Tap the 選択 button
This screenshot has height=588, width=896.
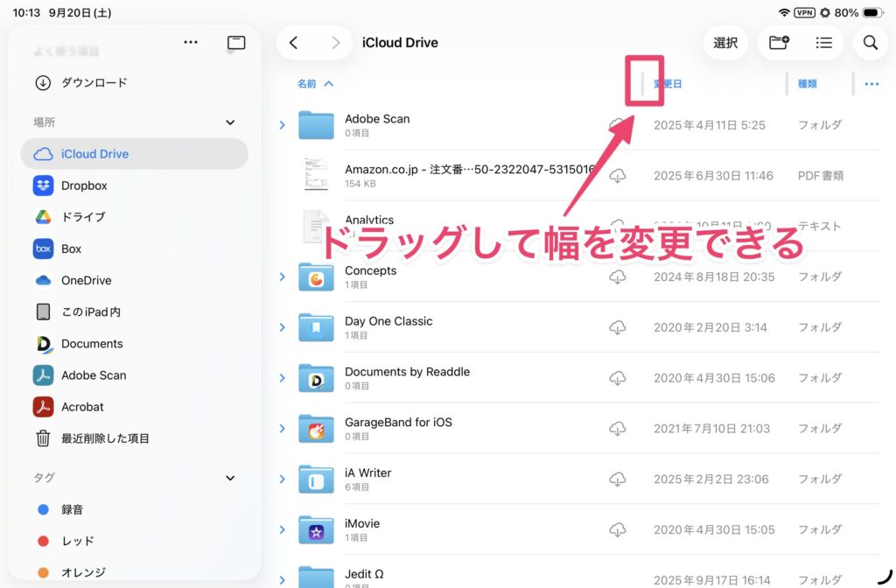point(725,43)
